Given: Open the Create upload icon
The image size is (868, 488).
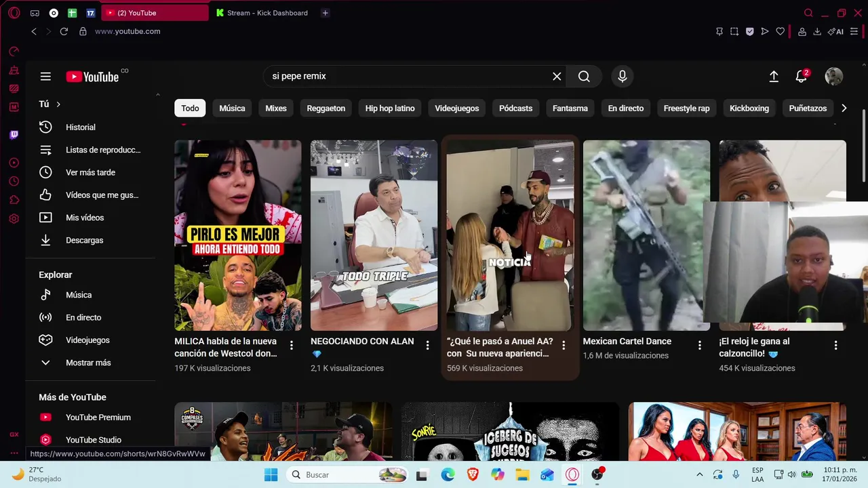Looking at the screenshot, I should tap(774, 77).
